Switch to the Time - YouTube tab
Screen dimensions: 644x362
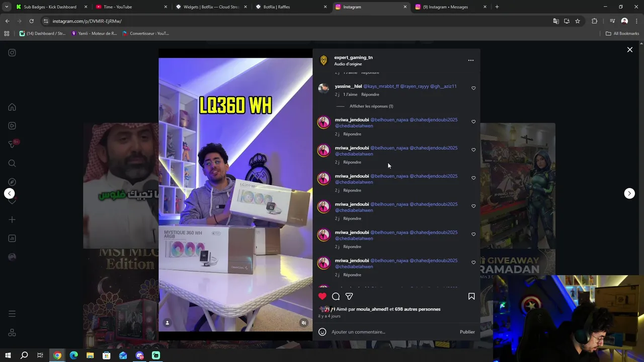131,7
